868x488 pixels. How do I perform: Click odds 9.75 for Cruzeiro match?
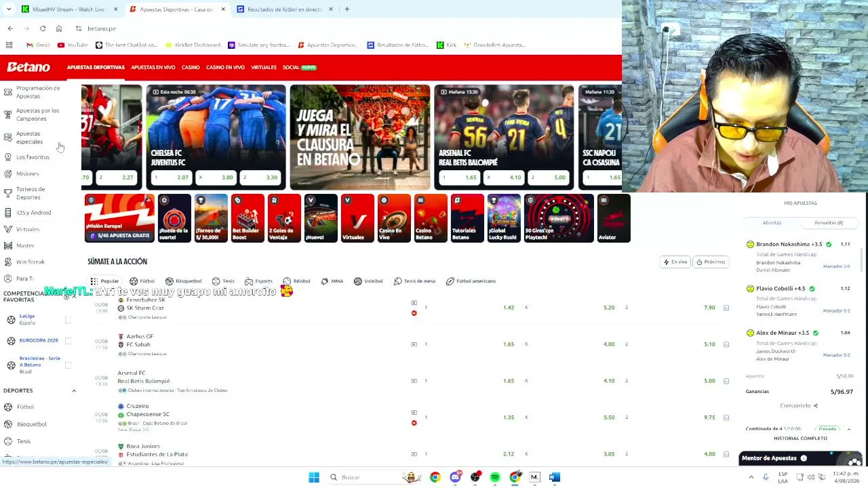coord(709,418)
